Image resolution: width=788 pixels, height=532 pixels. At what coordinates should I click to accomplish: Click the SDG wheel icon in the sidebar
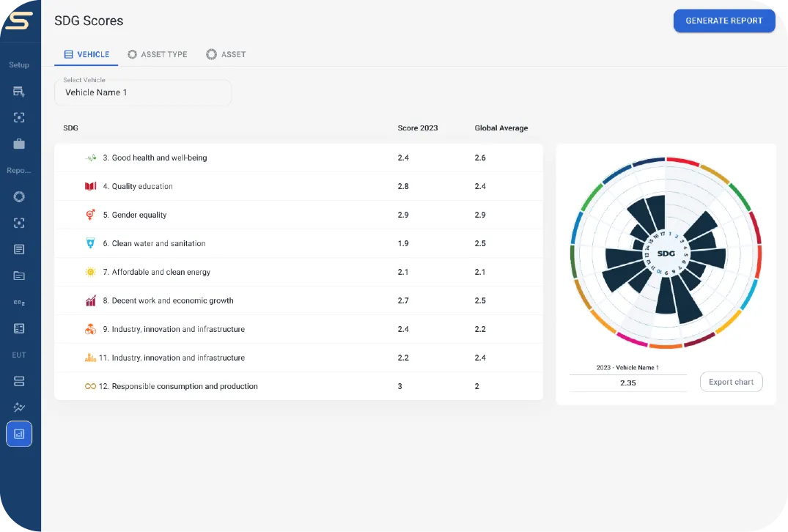[x=19, y=196]
